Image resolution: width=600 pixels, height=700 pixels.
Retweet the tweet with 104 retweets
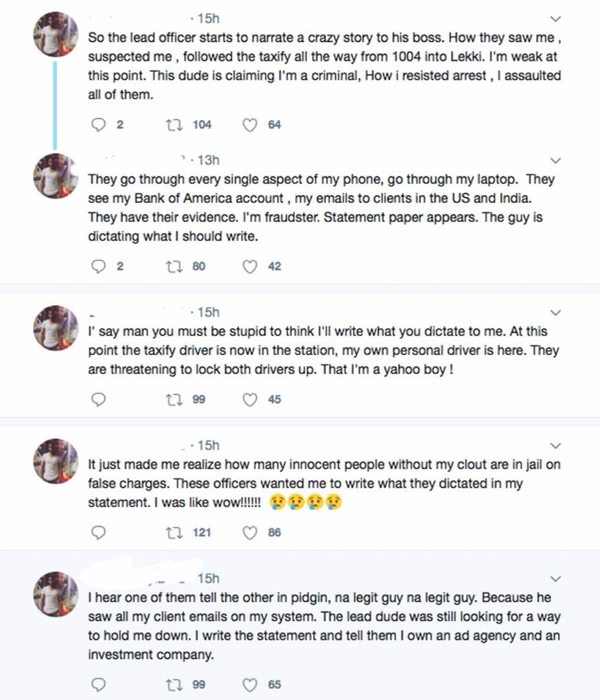point(174,124)
